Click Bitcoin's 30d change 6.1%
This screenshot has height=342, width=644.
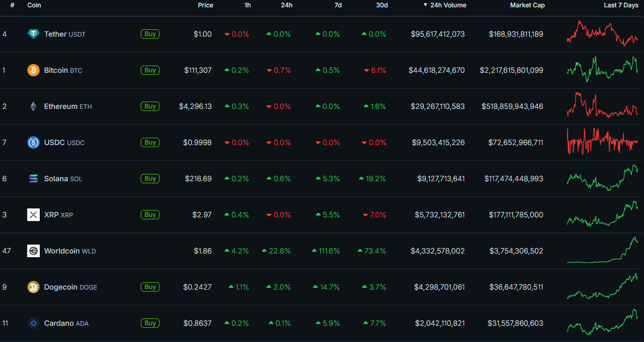click(x=375, y=70)
